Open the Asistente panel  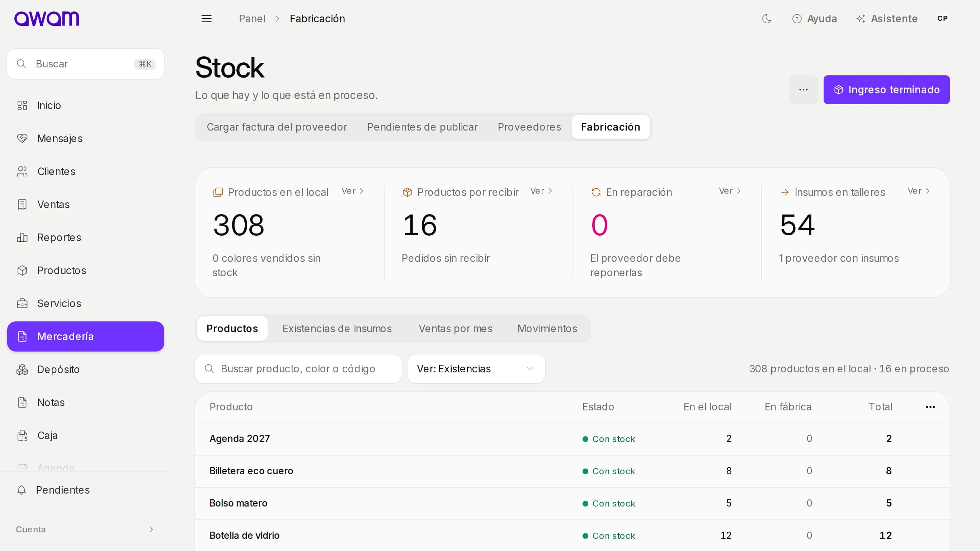tap(886, 19)
